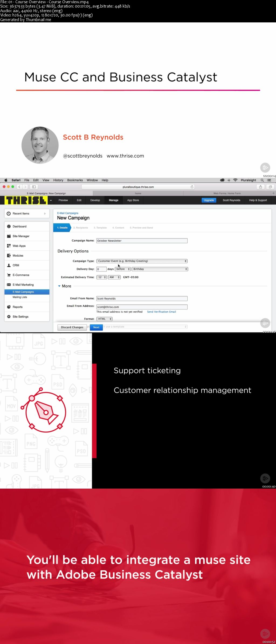Open Web Apps in the sidebar
This screenshot has height=644, width=276.
click(27, 246)
